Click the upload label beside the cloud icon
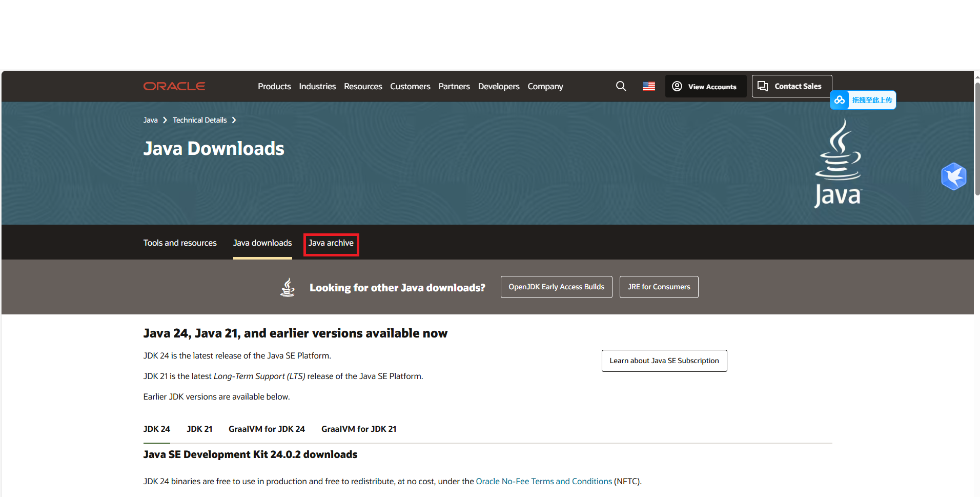The height and width of the screenshot is (497, 980). 872,100
